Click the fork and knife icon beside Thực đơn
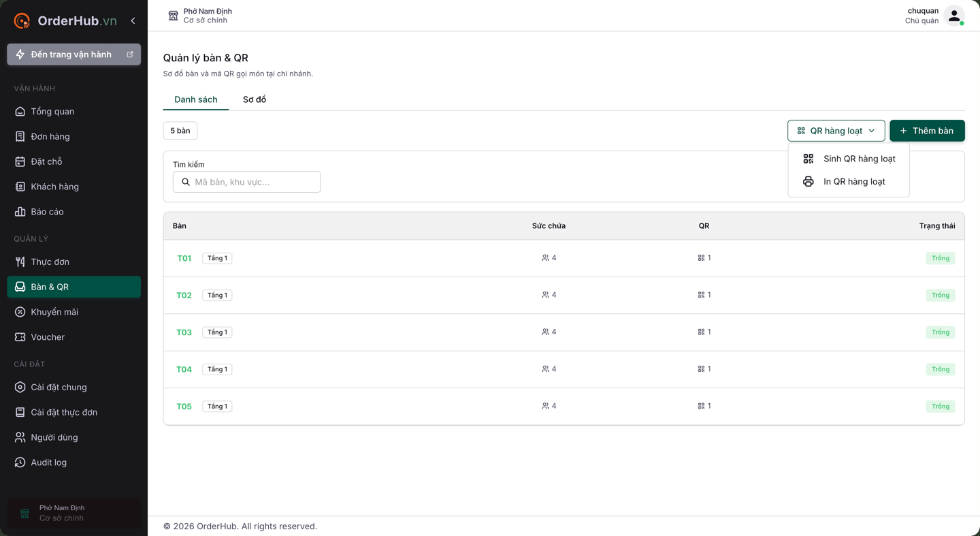This screenshot has width=980, height=536. (20, 262)
